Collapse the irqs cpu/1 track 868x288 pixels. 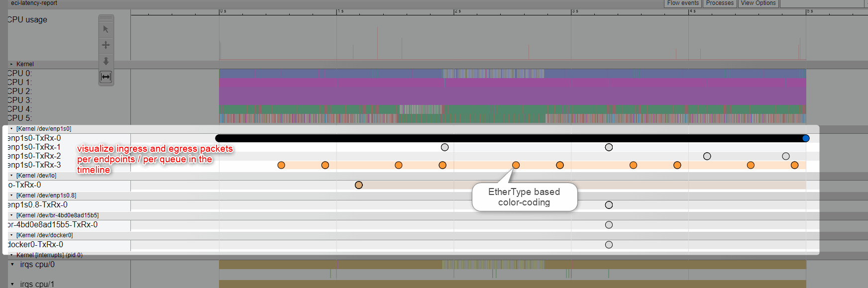tap(12, 285)
